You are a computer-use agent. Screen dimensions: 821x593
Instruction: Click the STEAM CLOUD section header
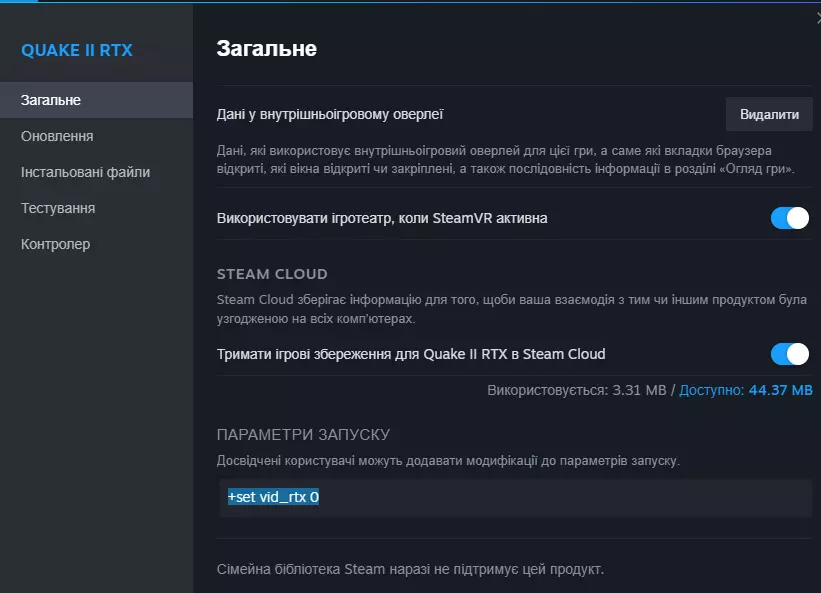272,274
